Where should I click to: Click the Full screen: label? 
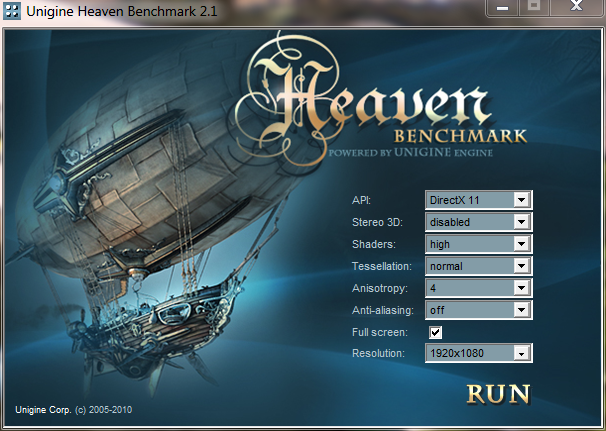[x=380, y=332]
